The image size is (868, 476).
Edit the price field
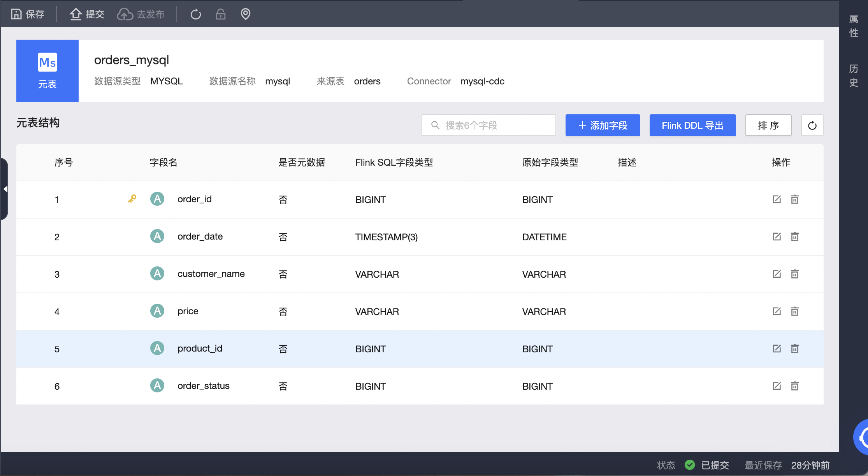point(777,311)
